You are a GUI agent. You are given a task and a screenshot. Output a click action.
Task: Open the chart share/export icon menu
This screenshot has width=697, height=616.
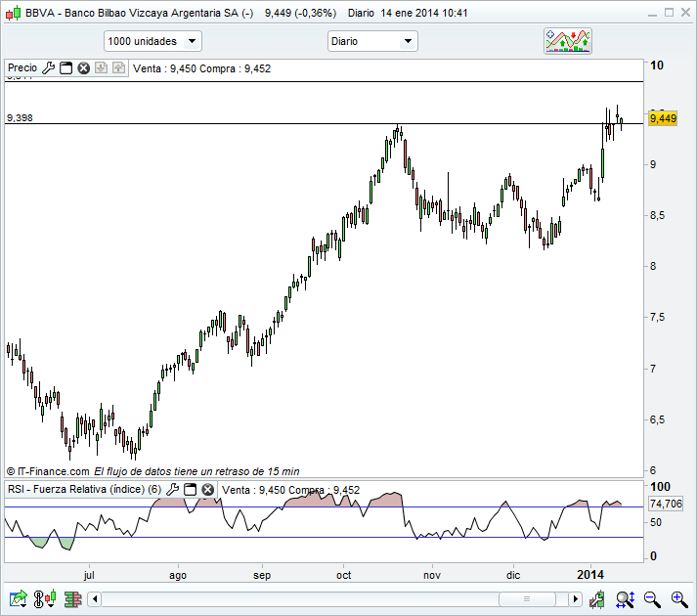coord(19,599)
